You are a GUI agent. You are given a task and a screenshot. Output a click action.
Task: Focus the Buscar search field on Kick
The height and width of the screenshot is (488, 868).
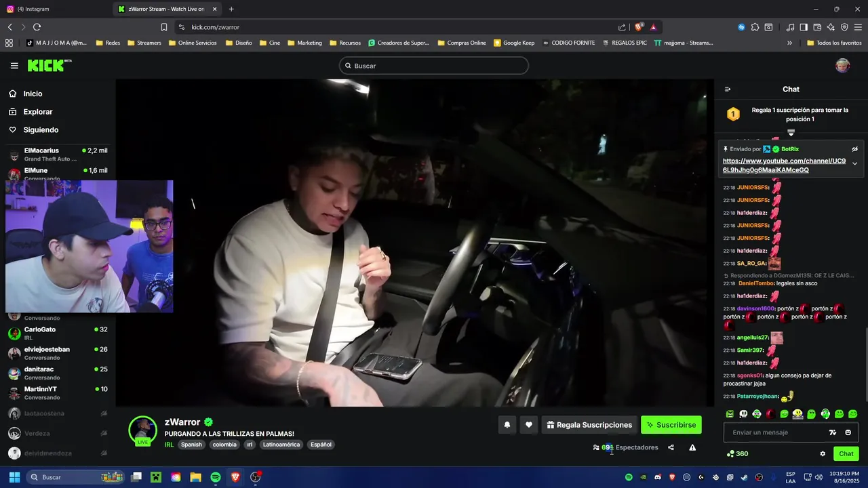coord(434,66)
